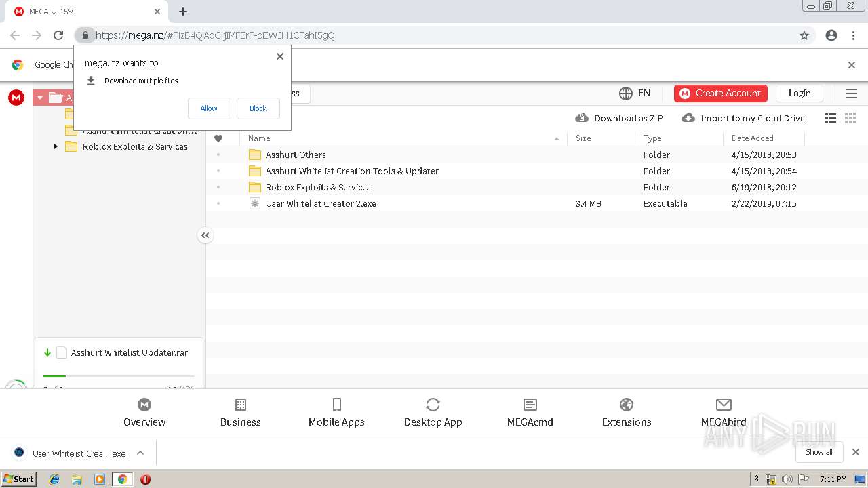Click the Login button

point(800,94)
